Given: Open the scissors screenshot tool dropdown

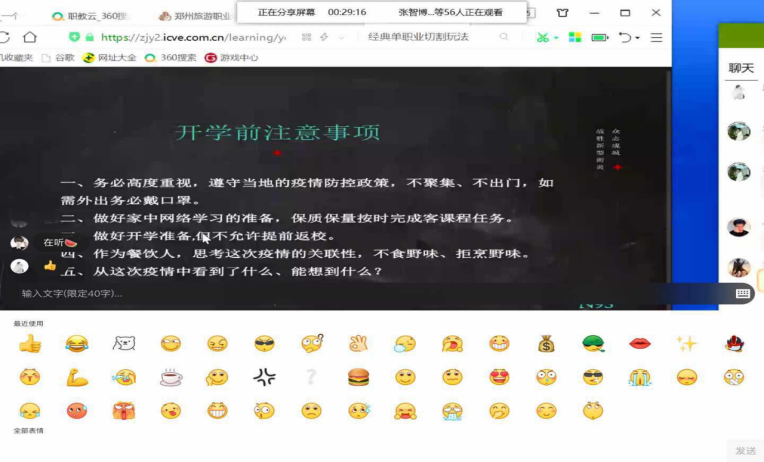Looking at the screenshot, I should (x=556, y=37).
